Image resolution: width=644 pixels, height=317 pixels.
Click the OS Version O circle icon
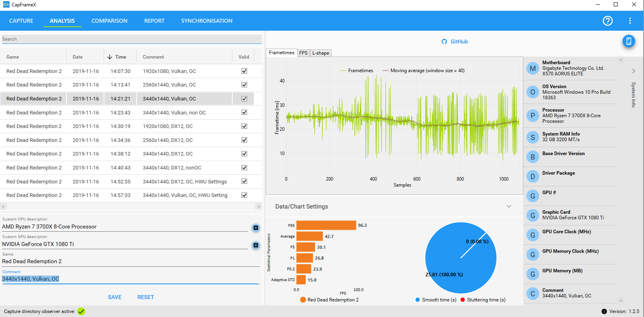533,92
